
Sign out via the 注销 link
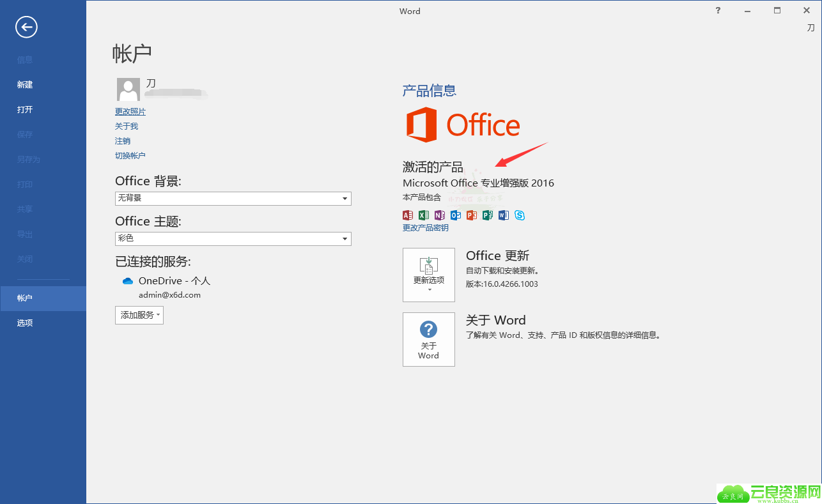123,141
